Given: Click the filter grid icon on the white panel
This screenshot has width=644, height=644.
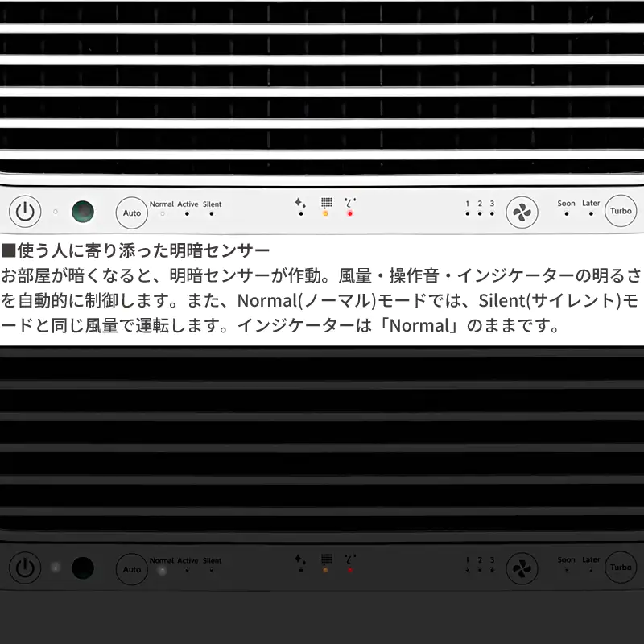Looking at the screenshot, I should coord(326,203).
